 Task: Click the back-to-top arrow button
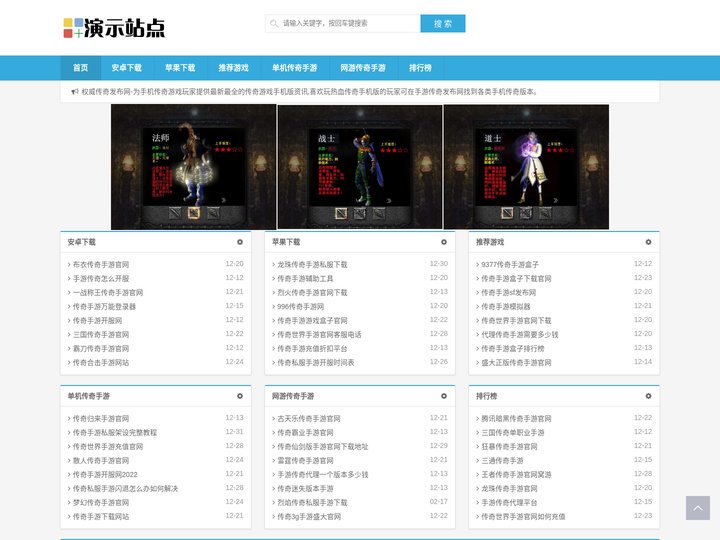(698, 508)
